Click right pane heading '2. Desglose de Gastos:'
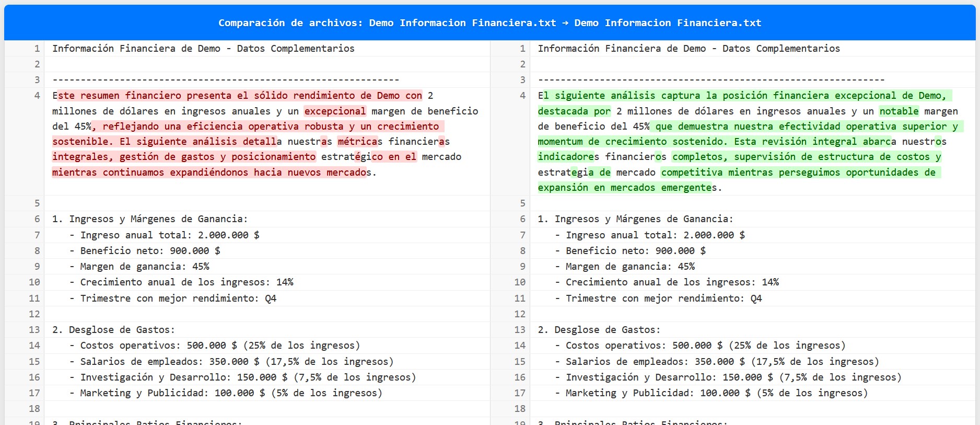The image size is (980, 425). pos(599,329)
